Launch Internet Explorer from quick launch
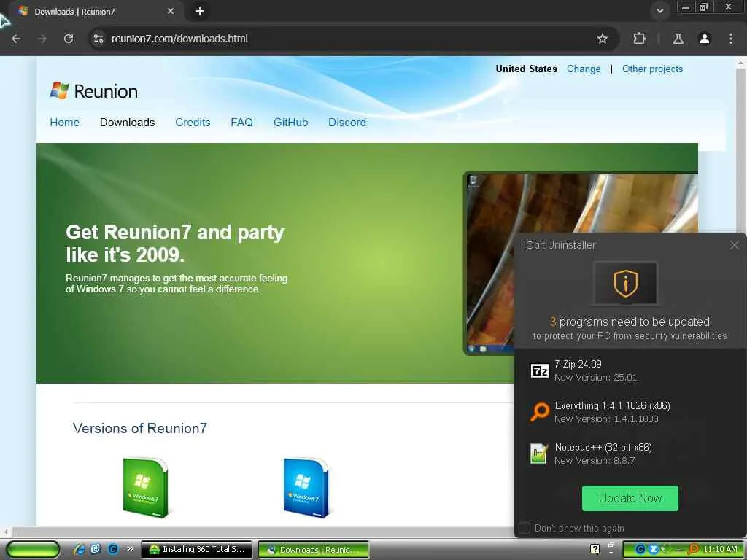The image size is (747, 560). click(80, 549)
